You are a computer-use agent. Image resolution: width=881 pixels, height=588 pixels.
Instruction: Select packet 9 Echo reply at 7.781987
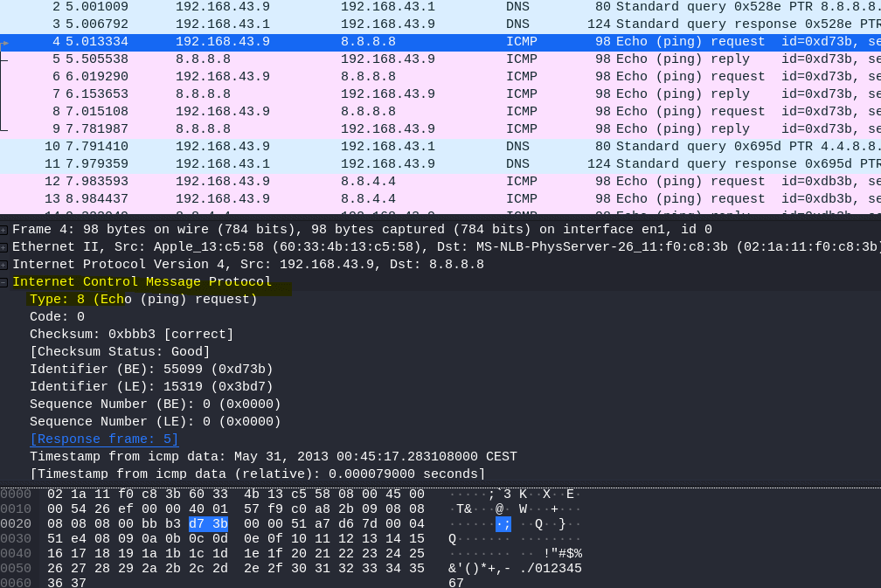pyautogui.click(x=440, y=128)
